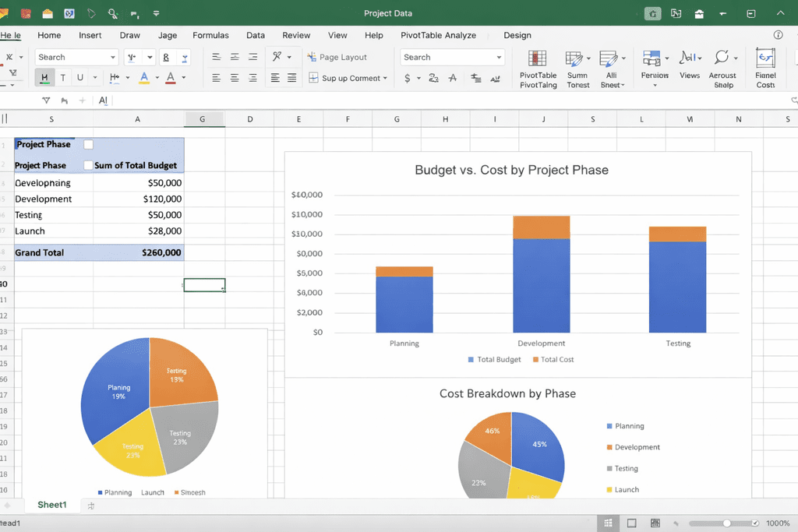Select the Sheet1 worksheet tab
798x532 pixels.
(52, 505)
